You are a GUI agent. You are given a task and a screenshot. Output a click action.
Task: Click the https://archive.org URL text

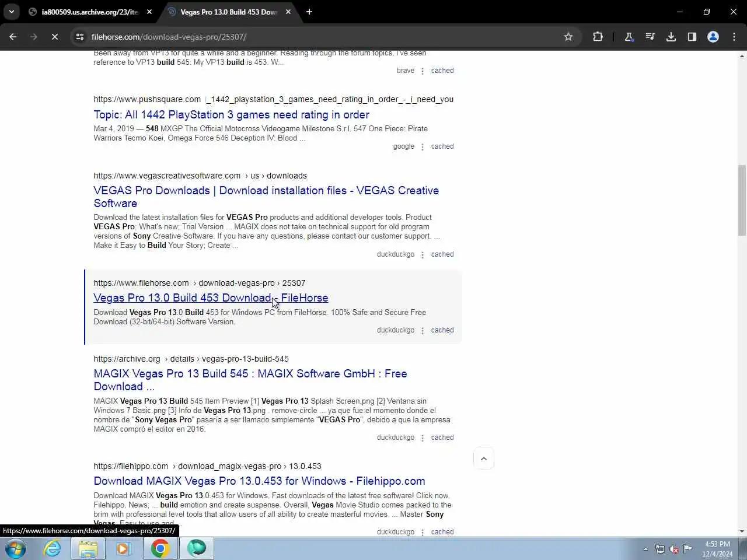click(x=127, y=359)
